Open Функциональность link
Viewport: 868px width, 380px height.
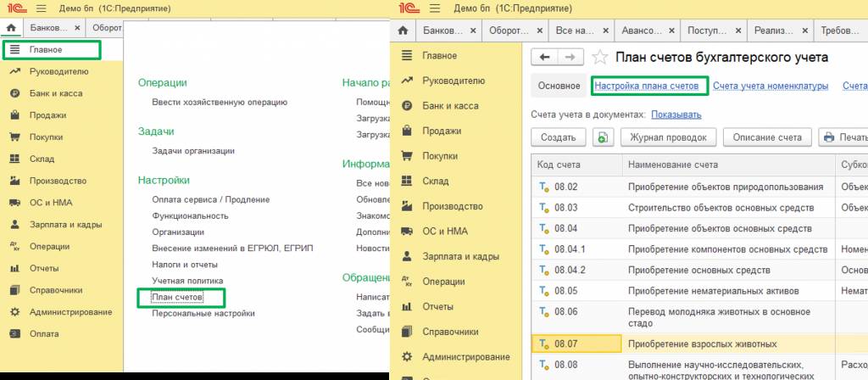pos(190,216)
